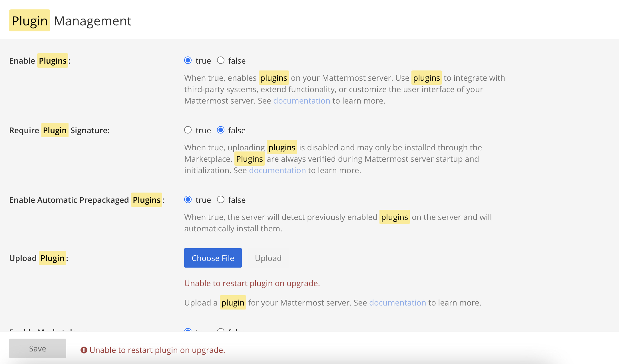Click the Enable Automatic Prepackaged Plugins label
This screenshot has width=619, height=364.
(87, 200)
